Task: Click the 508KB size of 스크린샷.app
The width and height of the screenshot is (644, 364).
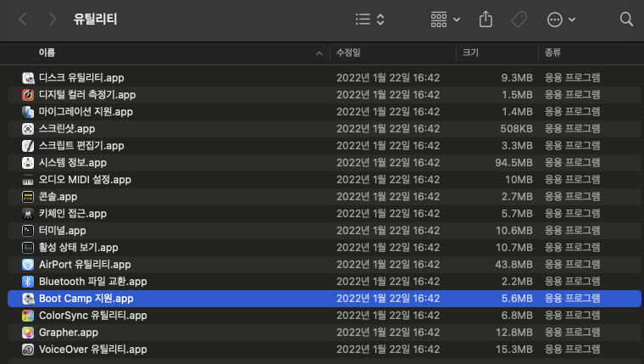Action: (516, 129)
